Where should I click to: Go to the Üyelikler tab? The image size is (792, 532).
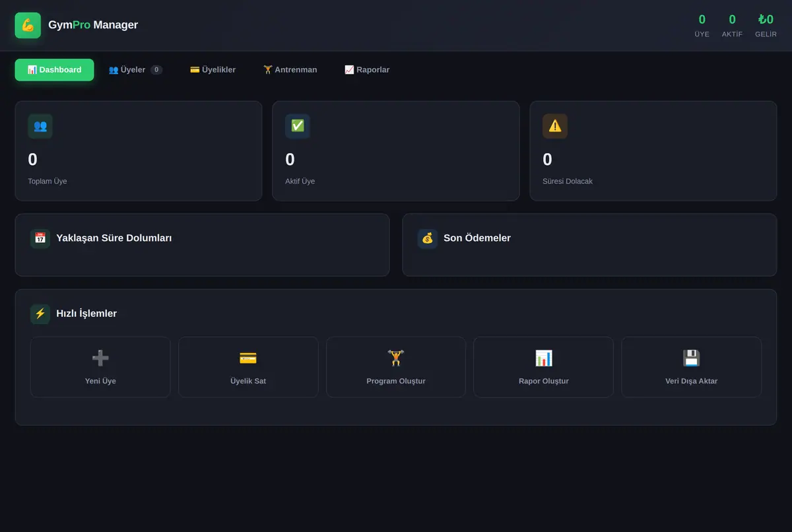(213, 70)
